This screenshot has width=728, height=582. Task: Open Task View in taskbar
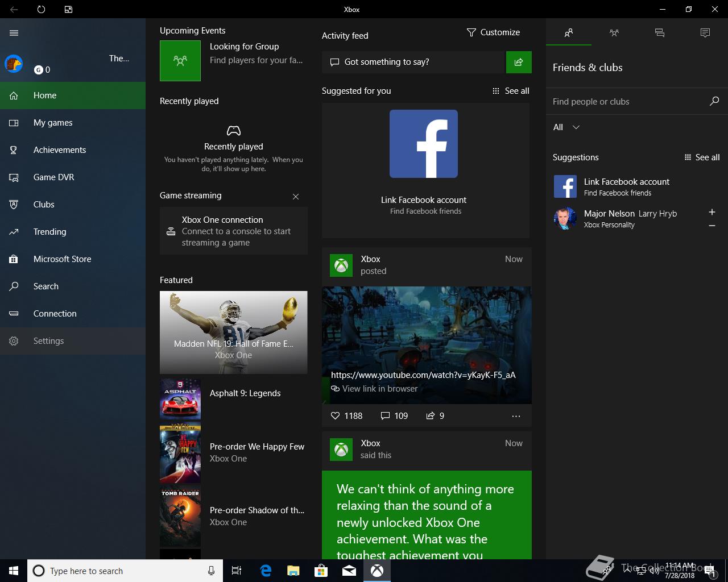[x=237, y=571]
